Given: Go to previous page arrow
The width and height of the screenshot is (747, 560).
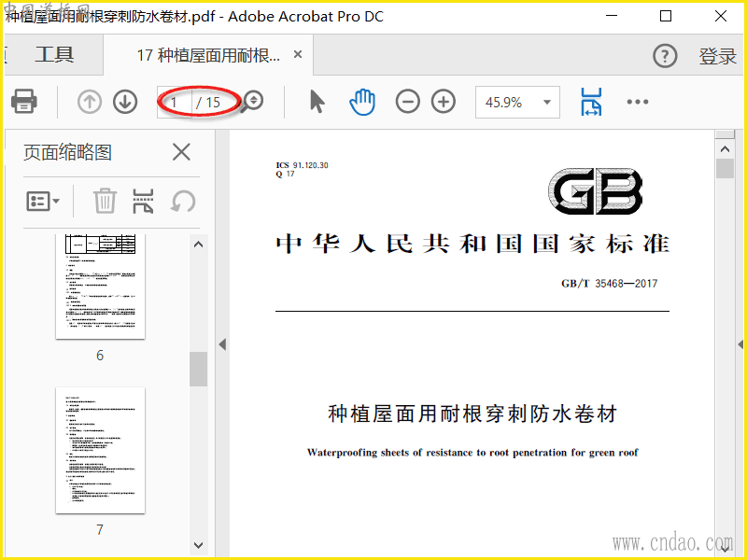Looking at the screenshot, I should [x=89, y=102].
